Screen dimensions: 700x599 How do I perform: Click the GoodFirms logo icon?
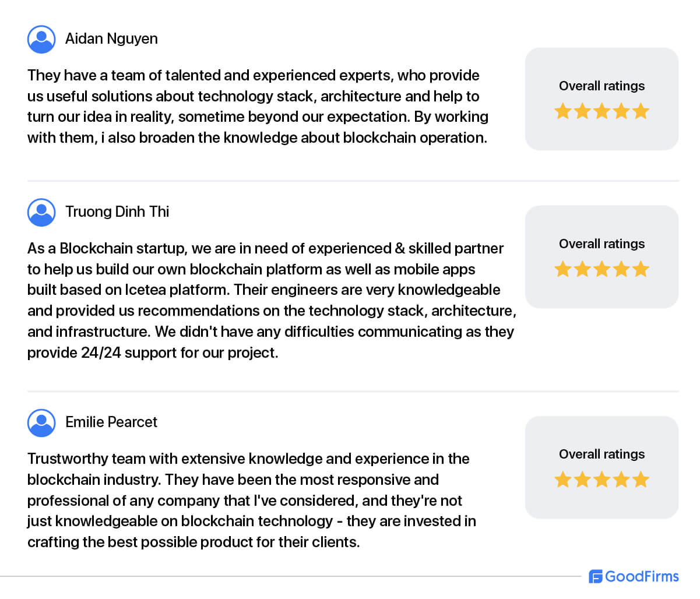coord(595,577)
